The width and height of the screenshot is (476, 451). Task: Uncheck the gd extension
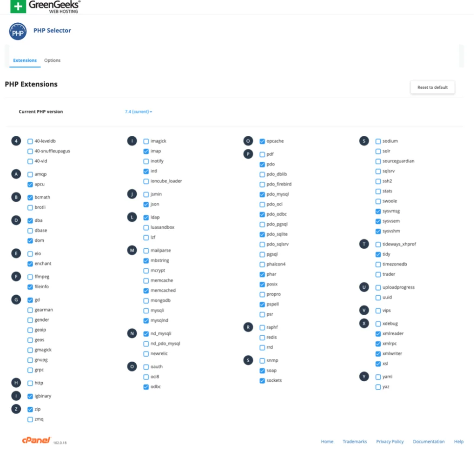click(x=30, y=300)
